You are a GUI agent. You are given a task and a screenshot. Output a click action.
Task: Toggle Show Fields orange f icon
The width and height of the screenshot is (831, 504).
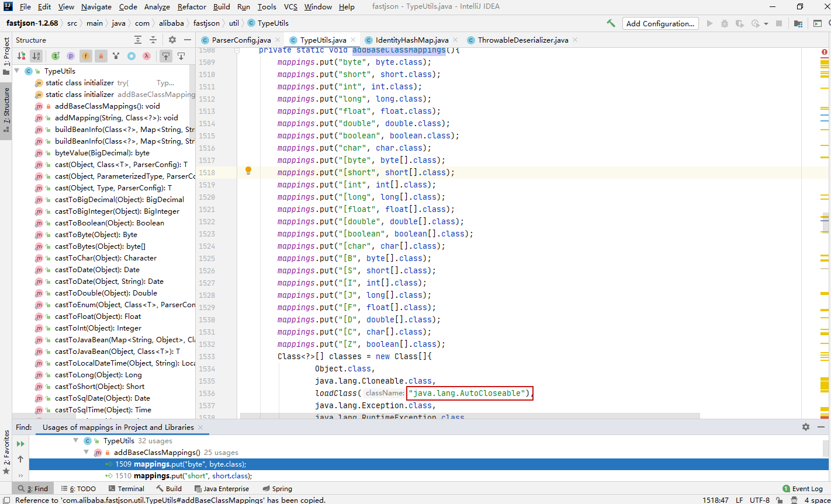point(86,56)
